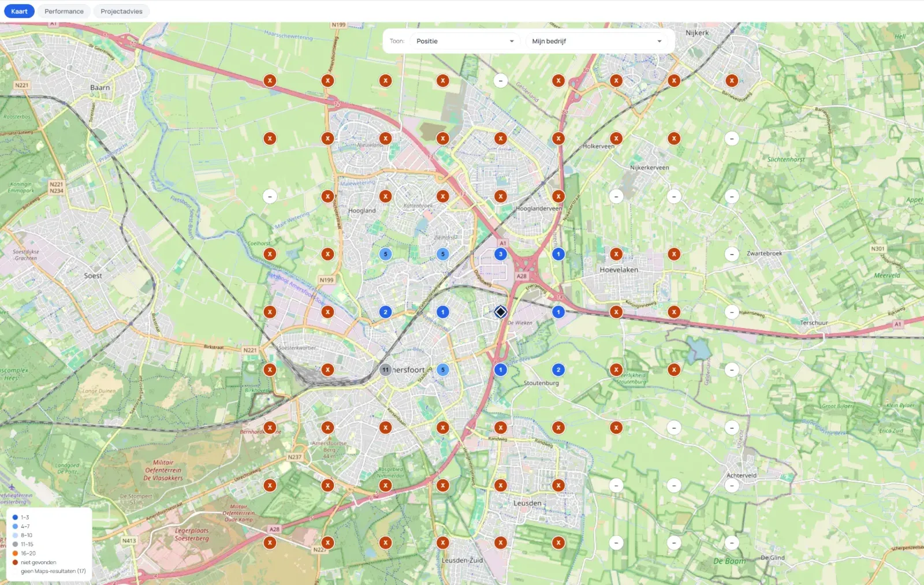Screen dimensions: 924x585
Task: Click 'geen Maps-resultaten (17)' in the legend
Action: pyautogui.click(x=53, y=571)
